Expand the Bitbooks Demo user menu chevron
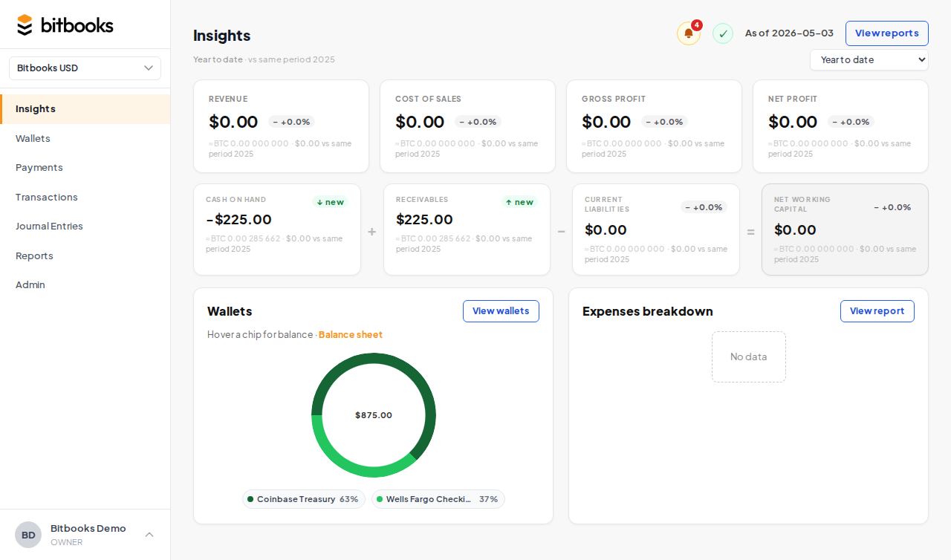The image size is (951, 560). tap(149, 535)
